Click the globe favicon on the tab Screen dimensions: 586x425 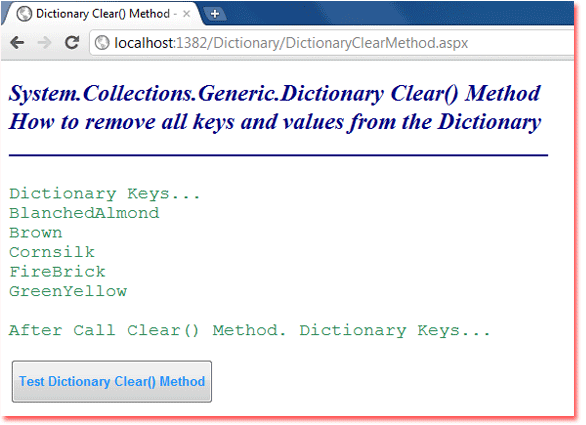[x=24, y=14]
